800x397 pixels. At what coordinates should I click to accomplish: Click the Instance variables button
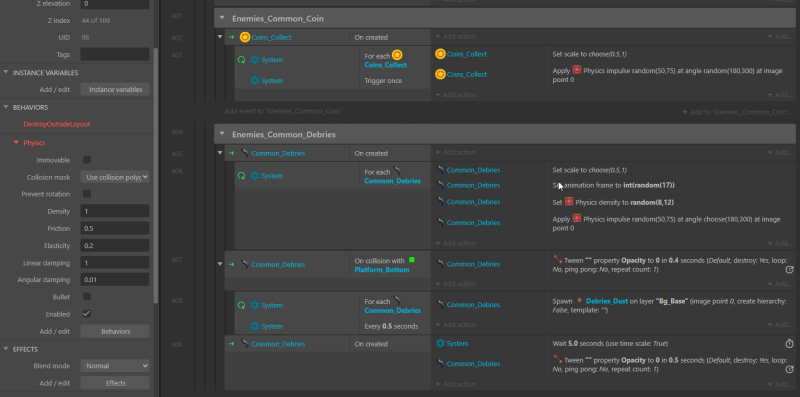(115, 89)
